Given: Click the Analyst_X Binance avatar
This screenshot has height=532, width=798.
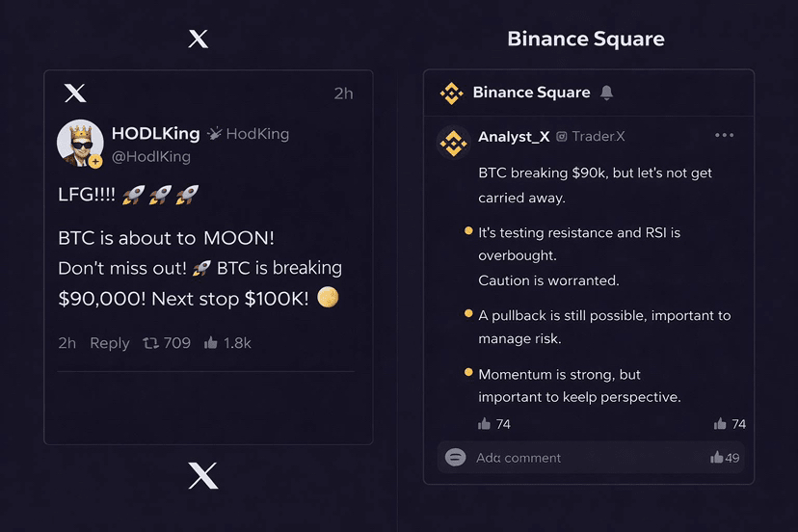Looking at the screenshot, I should (x=453, y=143).
